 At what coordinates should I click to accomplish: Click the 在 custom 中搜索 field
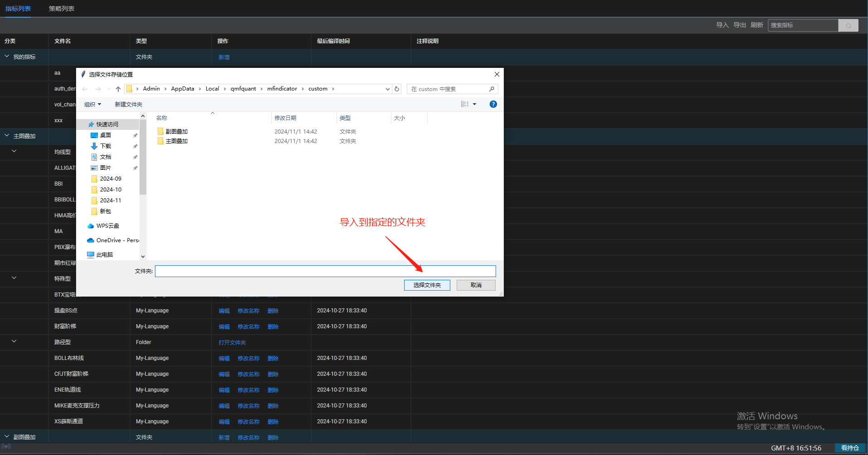[448, 89]
